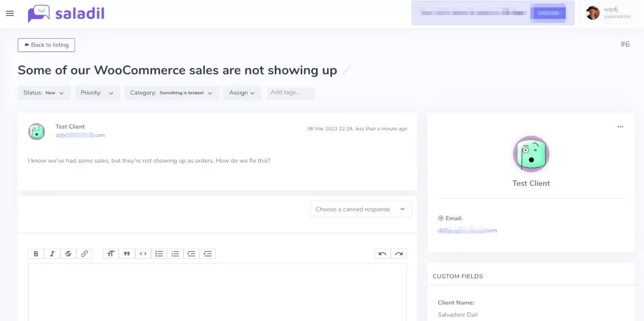Apply heading text size format

click(x=111, y=254)
